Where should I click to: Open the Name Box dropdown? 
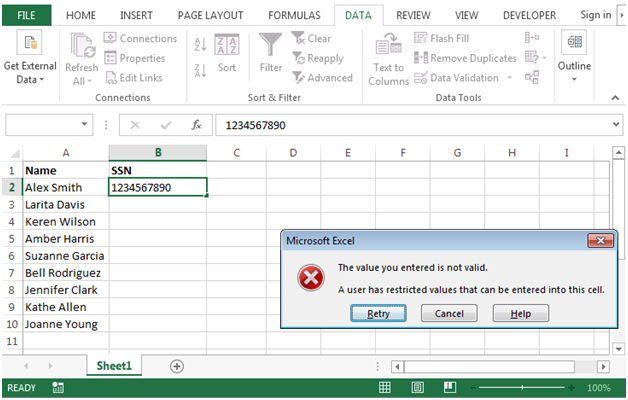click(x=84, y=124)
